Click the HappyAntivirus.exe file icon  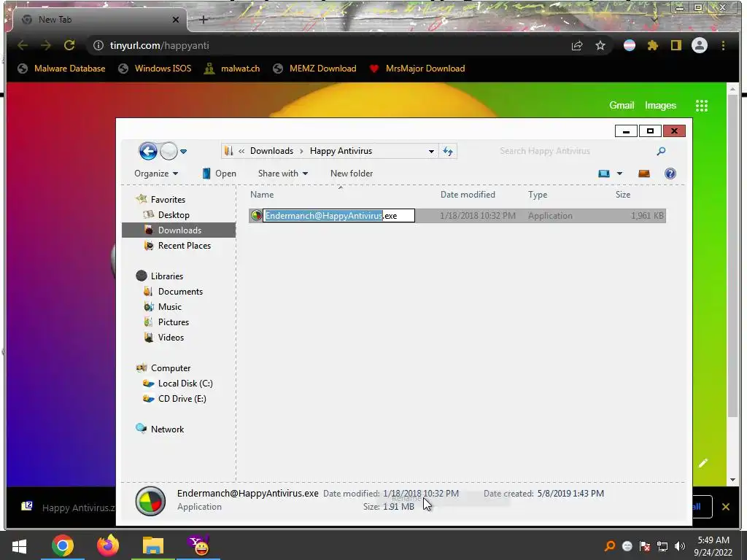[x=256, y=215]
